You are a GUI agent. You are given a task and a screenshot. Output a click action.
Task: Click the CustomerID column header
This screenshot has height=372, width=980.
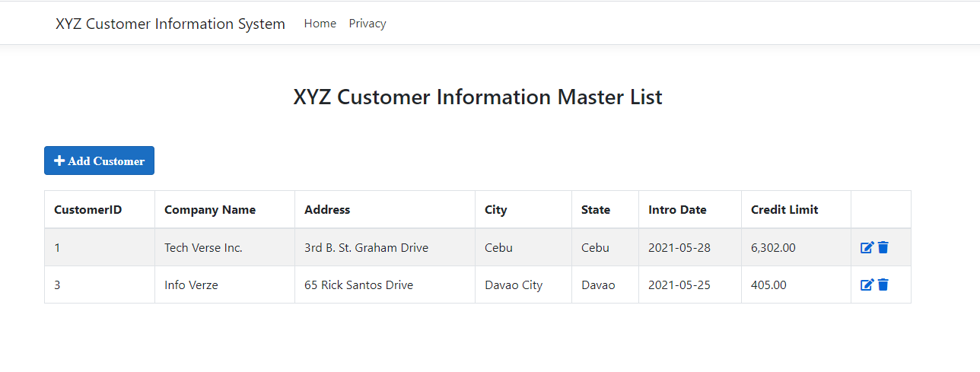88,209
